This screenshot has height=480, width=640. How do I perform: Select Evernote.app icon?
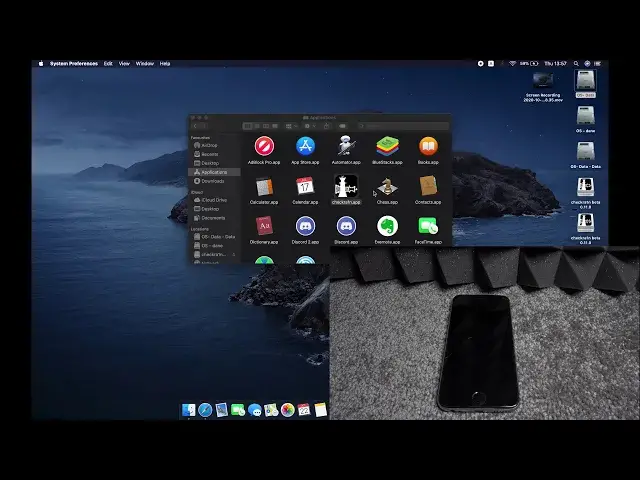[x=387, y=226]
